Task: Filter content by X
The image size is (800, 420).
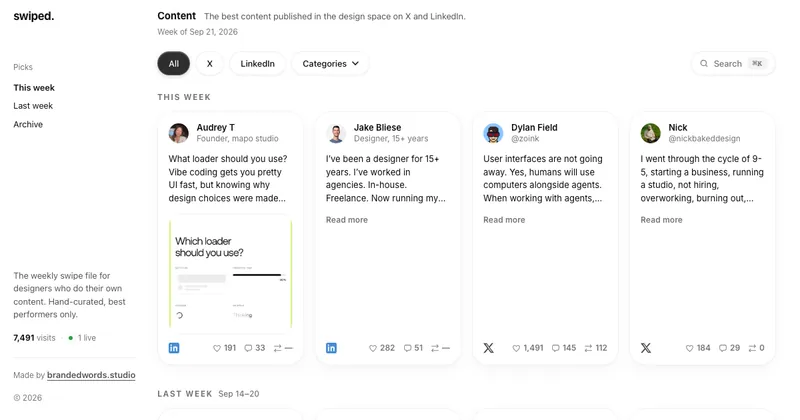Action: coord(210,64)
